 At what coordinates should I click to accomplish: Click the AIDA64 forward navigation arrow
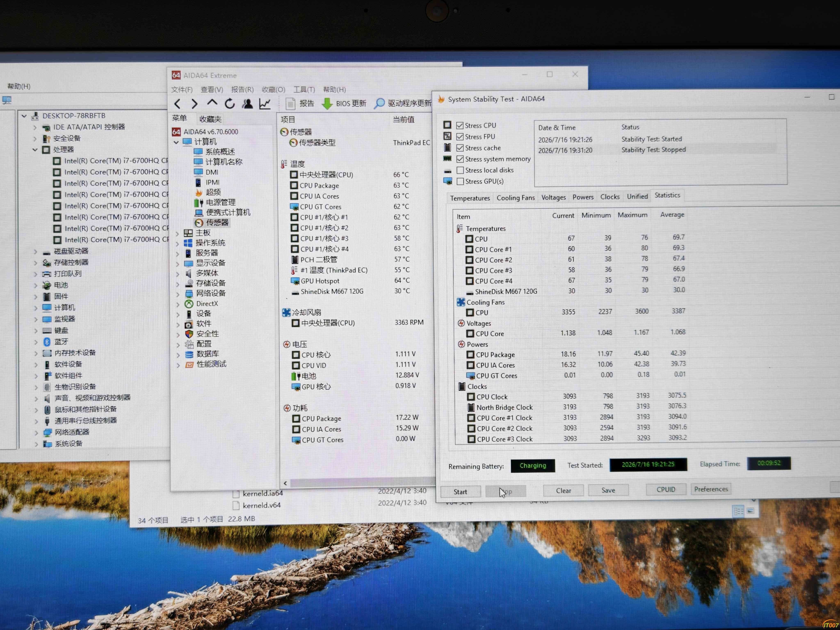point(194,104)
